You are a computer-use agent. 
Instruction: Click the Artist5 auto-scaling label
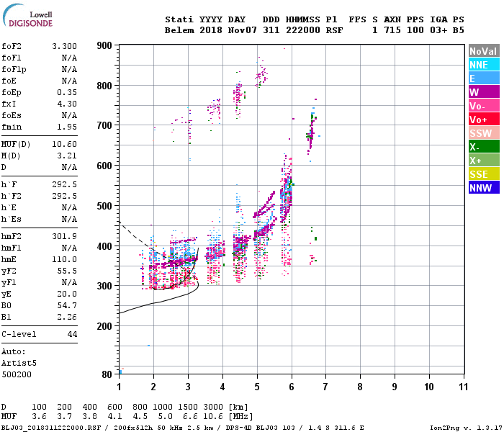19,363
